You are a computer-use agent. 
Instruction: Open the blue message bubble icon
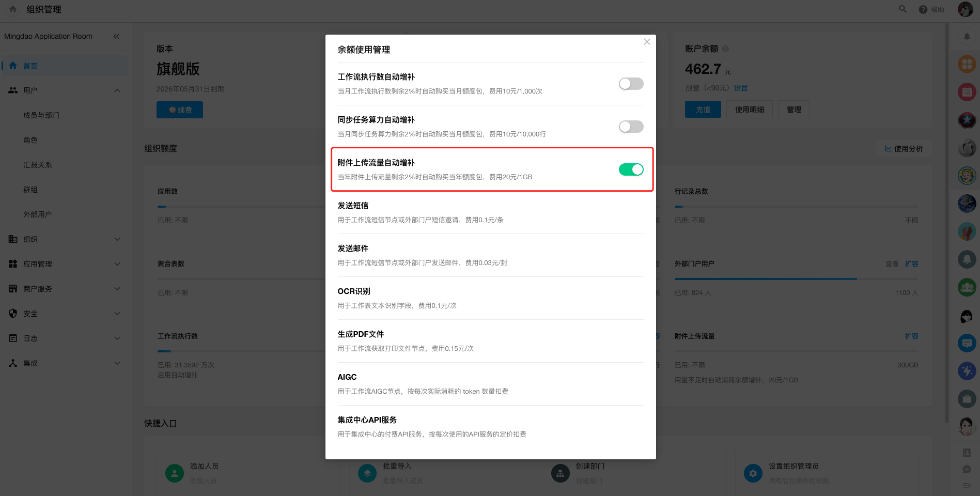[967, 343]
